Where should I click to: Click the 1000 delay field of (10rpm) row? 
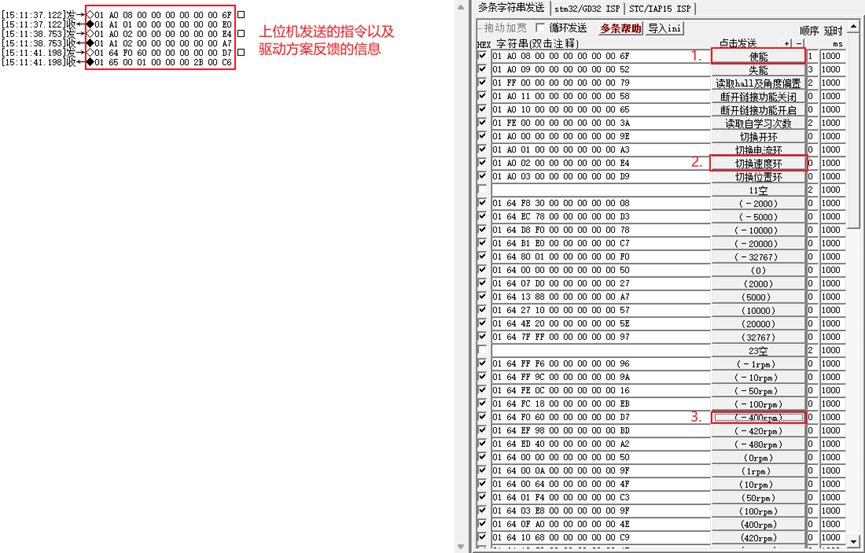[x=832, y=485]
